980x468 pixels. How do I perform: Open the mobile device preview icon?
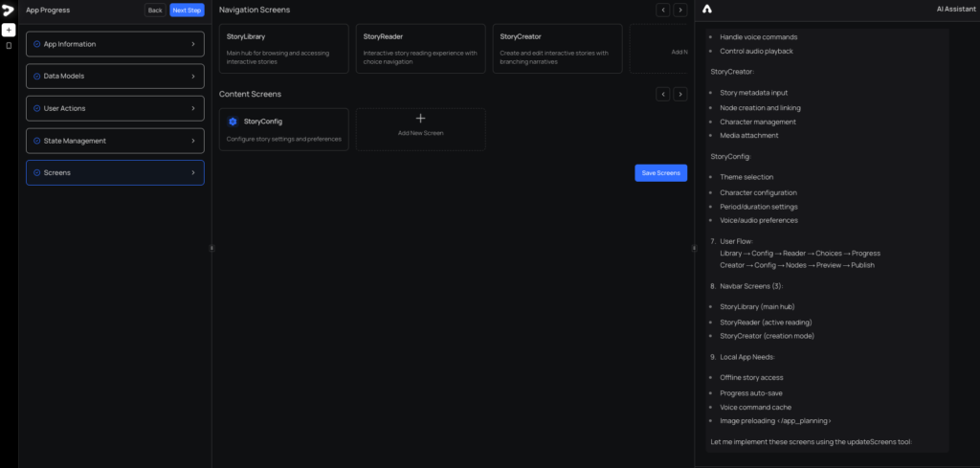click(x=9, y=45)
